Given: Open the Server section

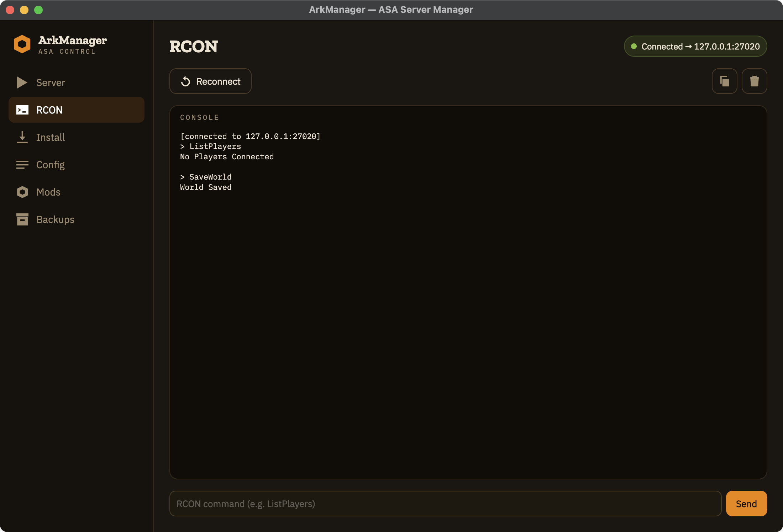Looking at the screenshot, I should click(77, 83).
